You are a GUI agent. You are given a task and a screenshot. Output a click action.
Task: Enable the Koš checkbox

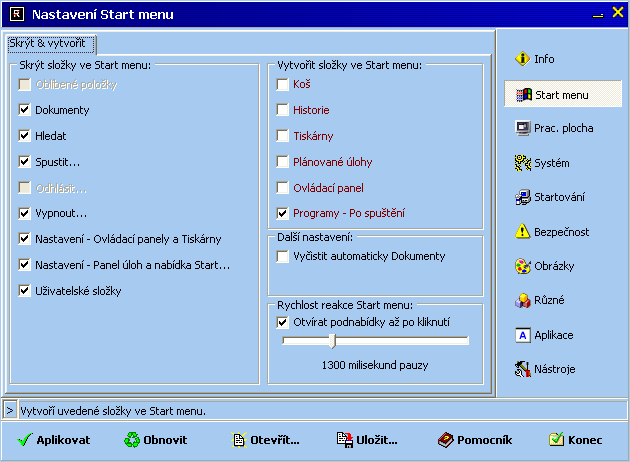[282, 84]
